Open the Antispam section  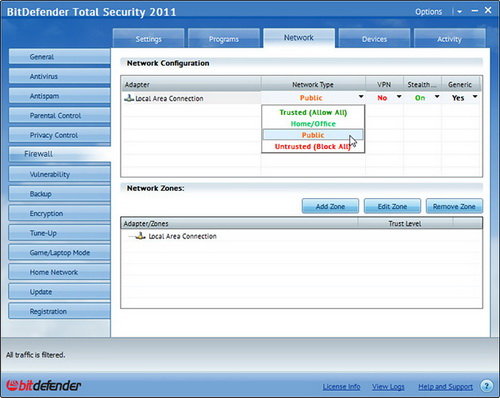pos(59,96)
